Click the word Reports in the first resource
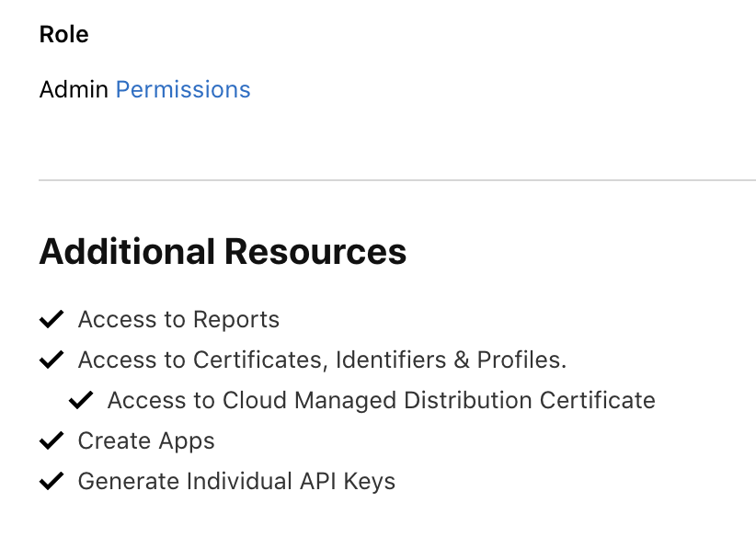756x537 pixels. (x=235, y=320)
